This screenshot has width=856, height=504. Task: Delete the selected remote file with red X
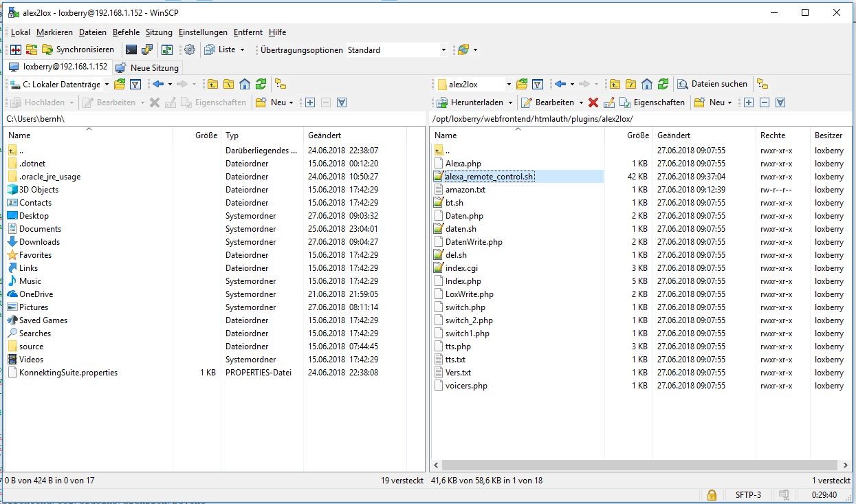point(593,102)
